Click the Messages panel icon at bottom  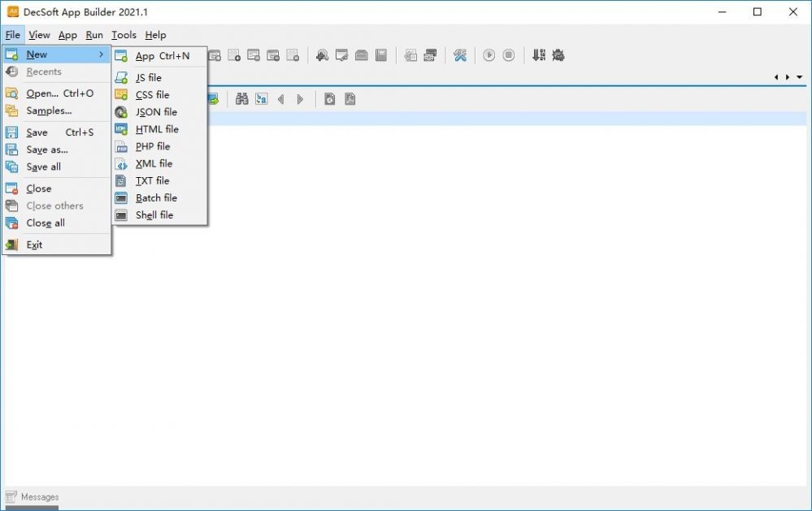tap(11, 496)
